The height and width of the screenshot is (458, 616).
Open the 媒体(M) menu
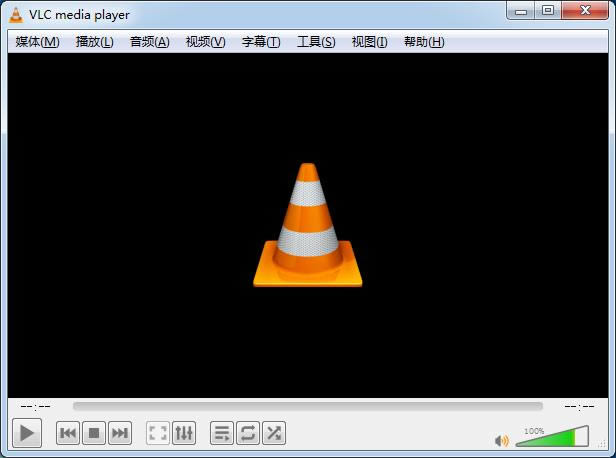tap(38, 42)
